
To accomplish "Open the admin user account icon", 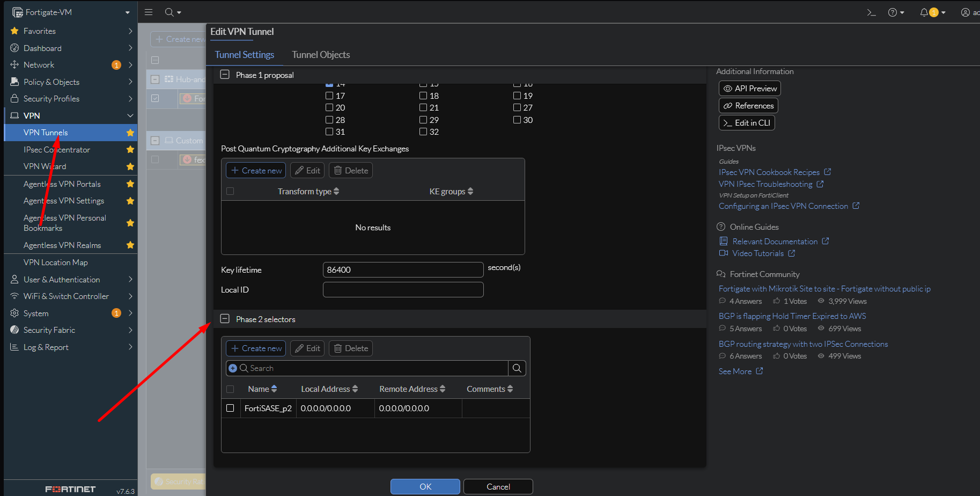I will click(966, 12).
